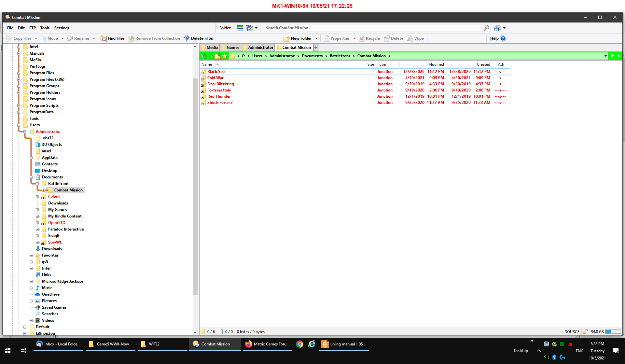The width and height of the screenshot is (625, 364).
Task: Open the layout/listers icon beside search
Action: point(497,28)
